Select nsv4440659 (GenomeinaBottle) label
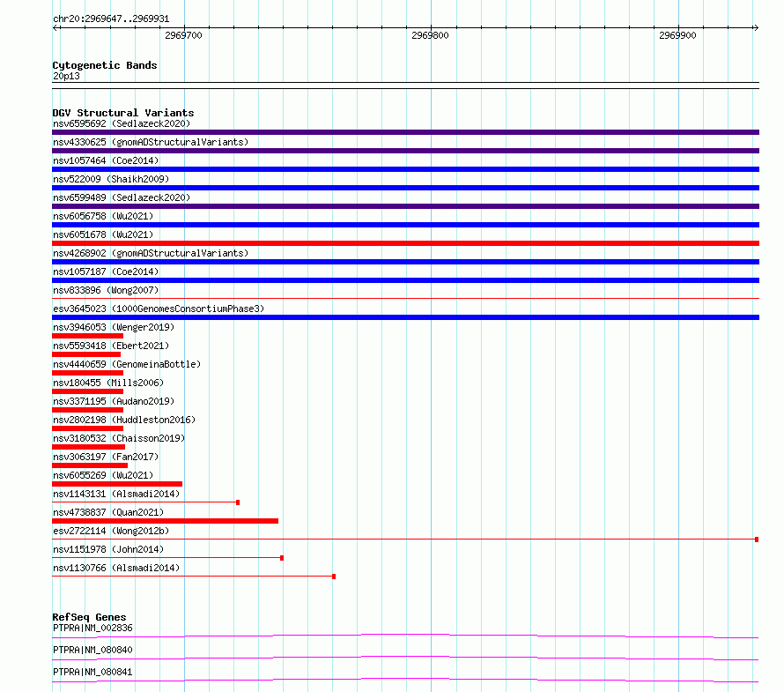 click(127, 364)
